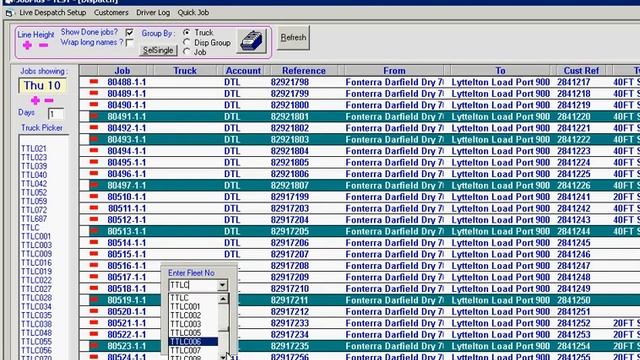Sort by the Job column header

[122, 71]
